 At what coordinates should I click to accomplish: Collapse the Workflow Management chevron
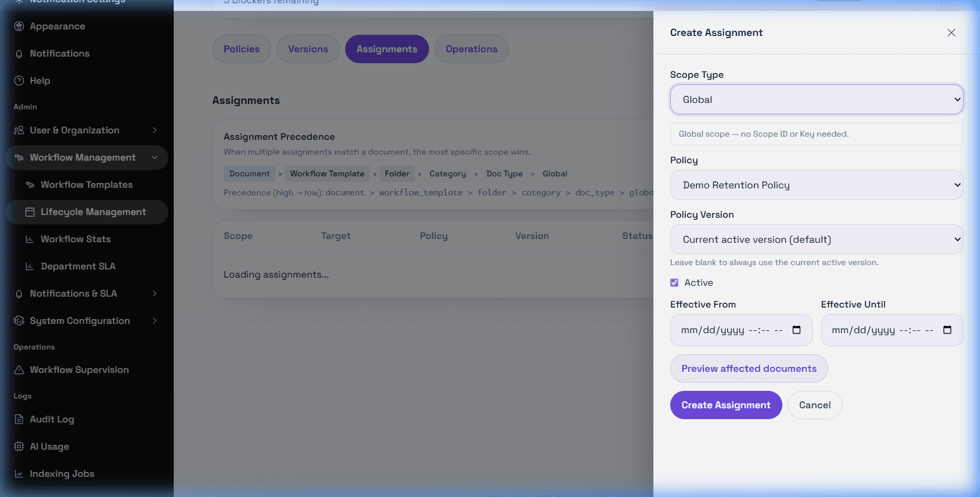tap(155, 157)
